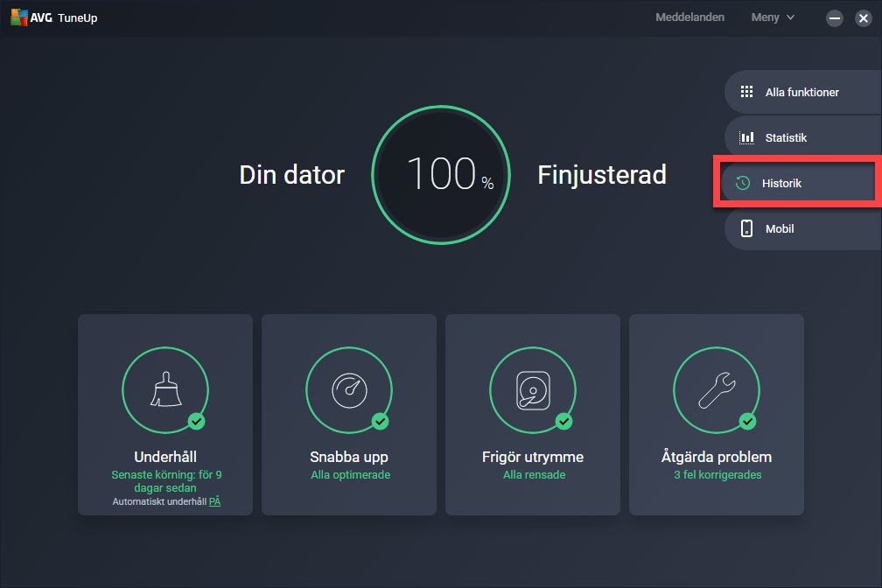Expand the Meny dropdown

(x=773, y=17)
